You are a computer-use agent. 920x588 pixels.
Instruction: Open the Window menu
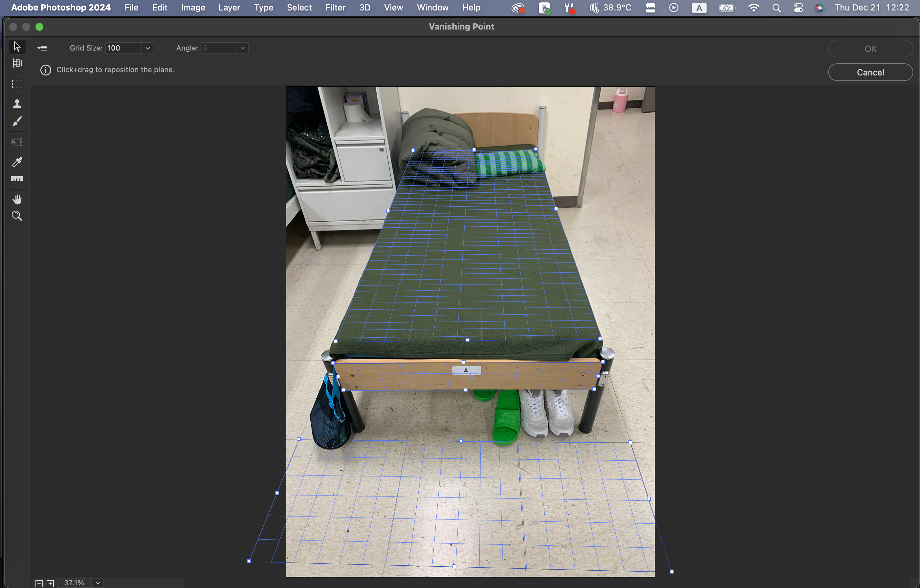[432, 8]
